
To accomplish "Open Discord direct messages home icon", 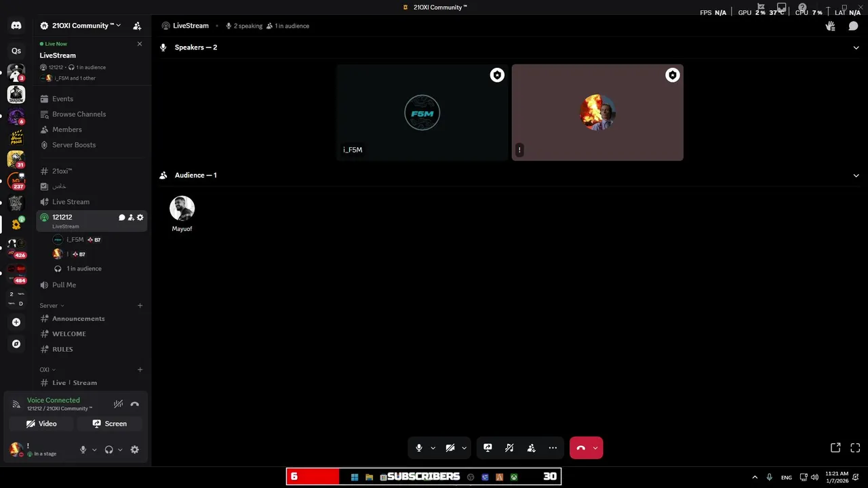I will (x=16, y=26).
